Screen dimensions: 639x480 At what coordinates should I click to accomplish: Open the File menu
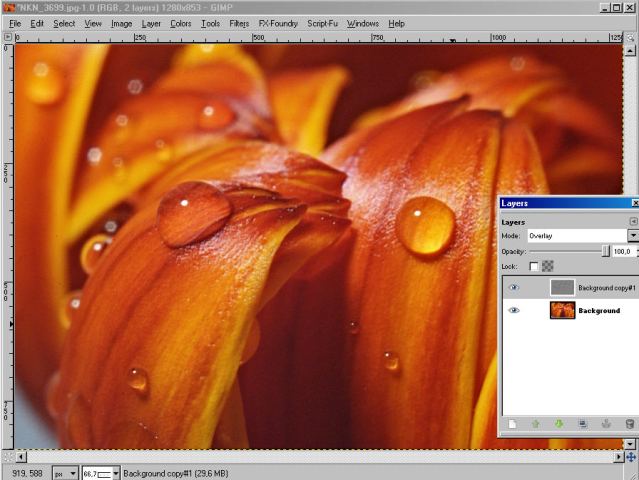(15, 24)
